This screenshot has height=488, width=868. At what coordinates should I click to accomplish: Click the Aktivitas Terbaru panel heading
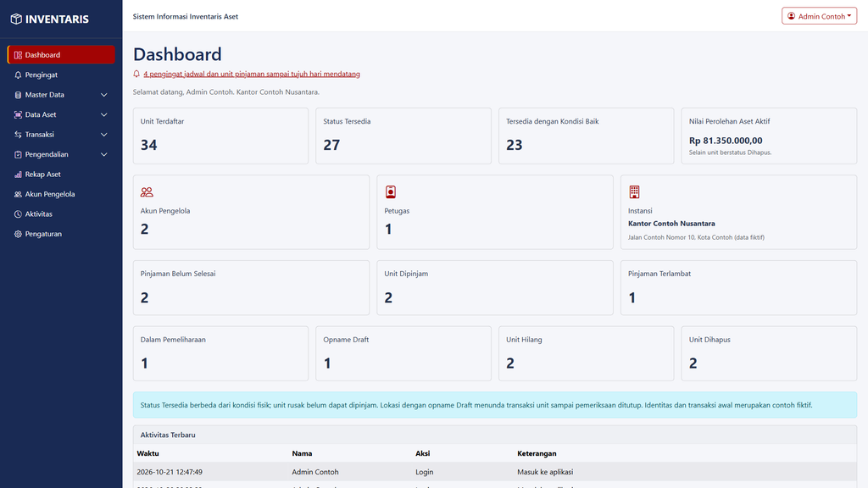coord(168,435)
